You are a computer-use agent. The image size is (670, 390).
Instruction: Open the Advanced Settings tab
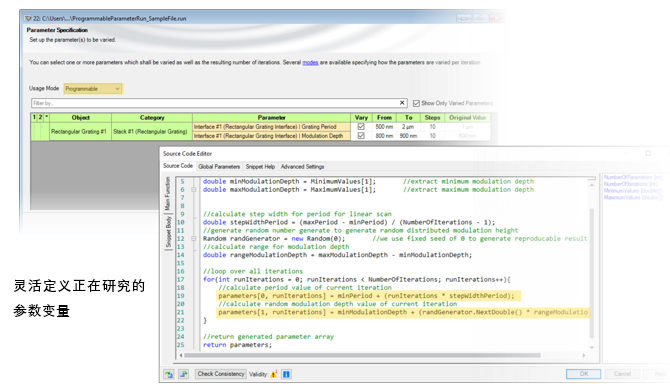pyautogui.click(x=303, y=167)
